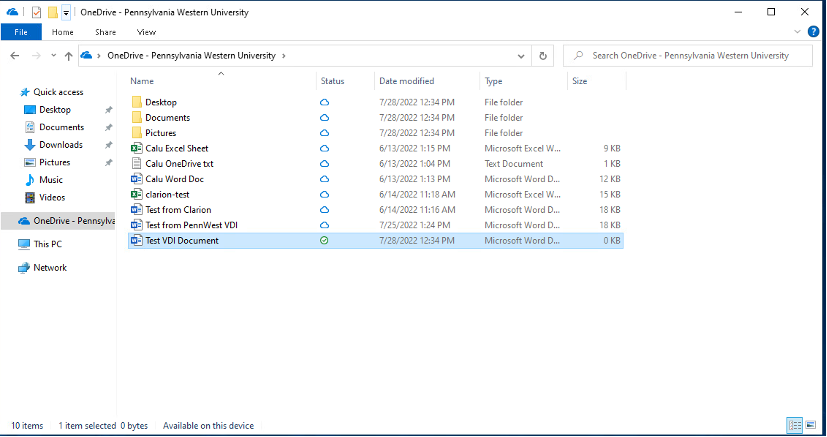Click the Help question mark icon
Screen dimensions: 827x437
[816, 32]
